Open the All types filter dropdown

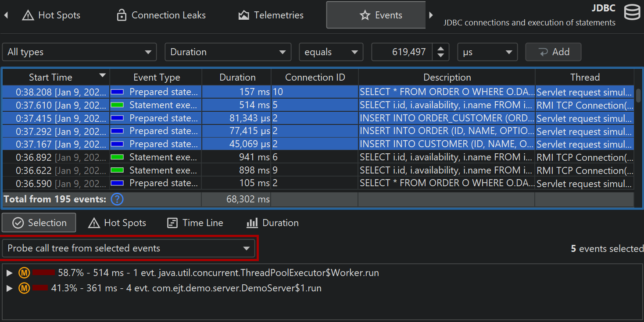[x=79, y=52]
